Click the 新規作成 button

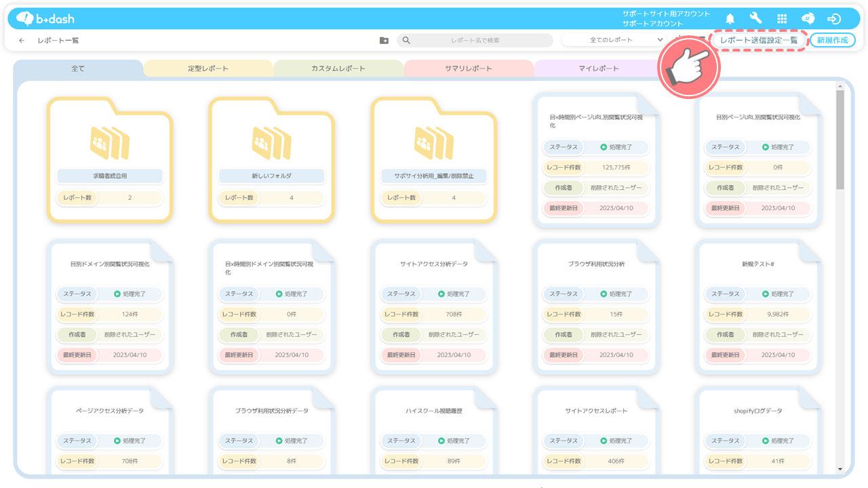(833, 40)
